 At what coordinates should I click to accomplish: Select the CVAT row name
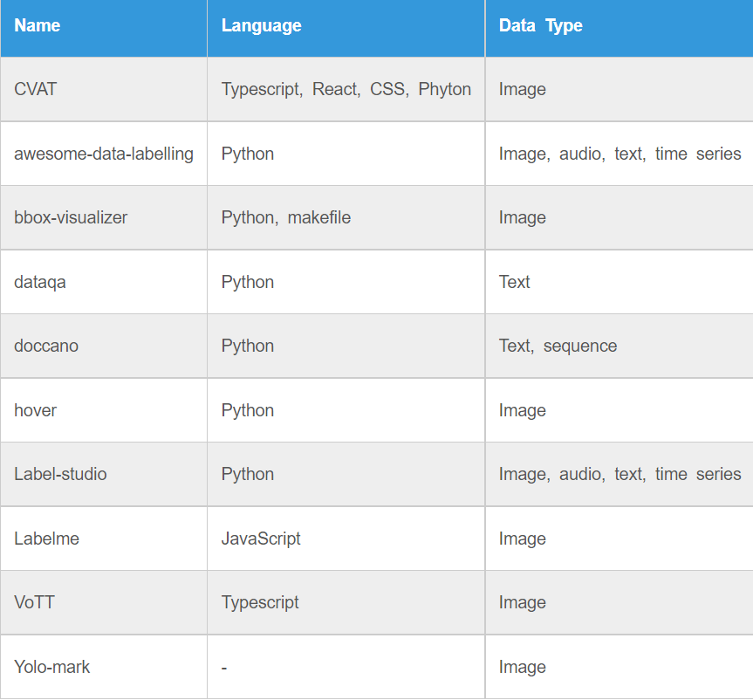coord(35,89)
